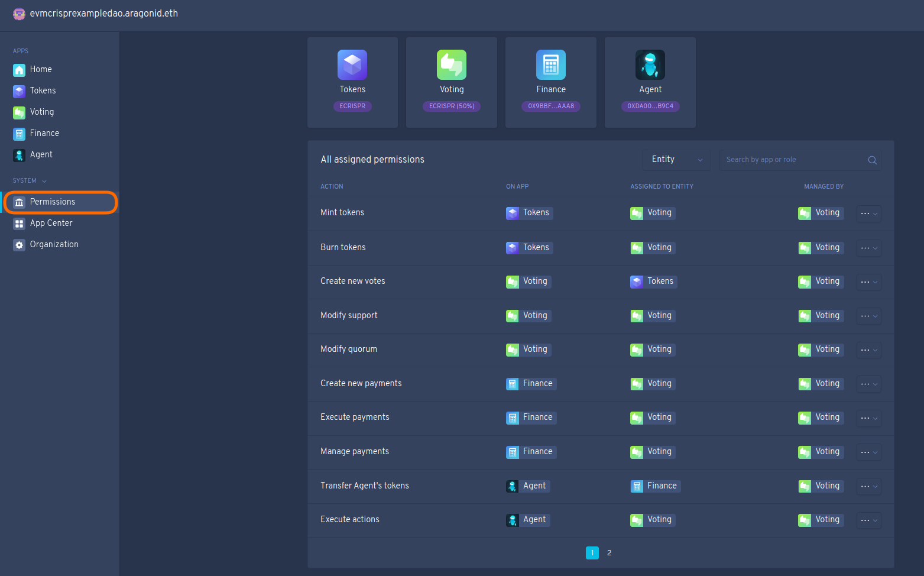Click the Mint tokens action text

pos(342,213)
